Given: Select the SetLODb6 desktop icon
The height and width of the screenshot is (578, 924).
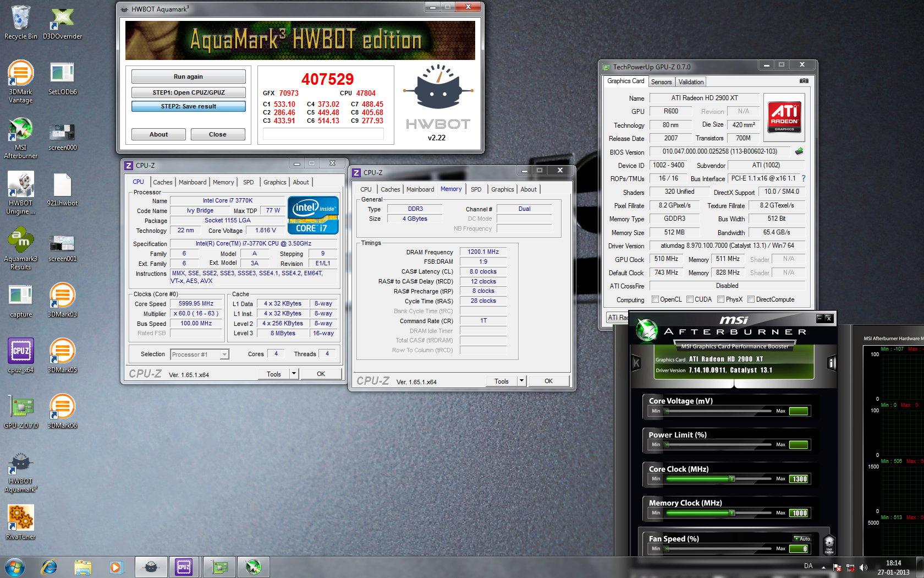Looking at the screenshot, I should 62,78.
